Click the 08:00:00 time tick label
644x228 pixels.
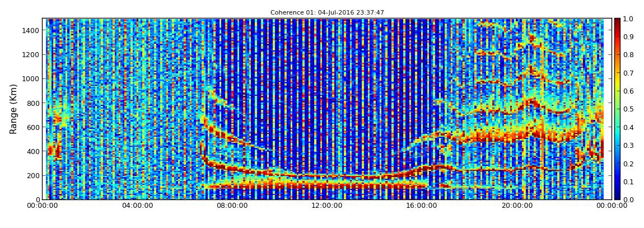coord(232,206)
